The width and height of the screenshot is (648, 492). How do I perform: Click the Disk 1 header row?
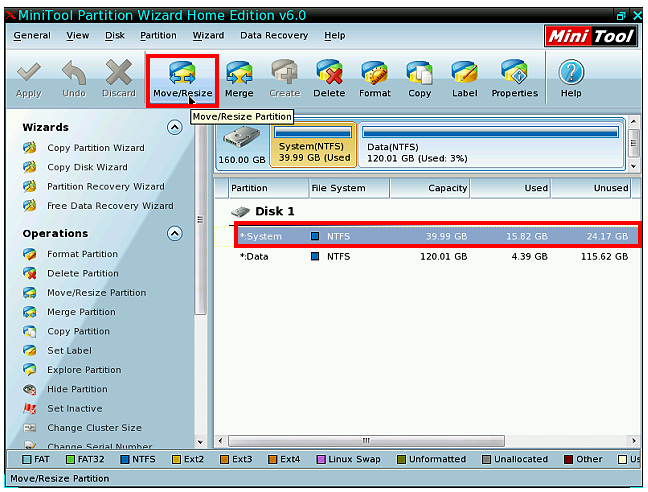tap(263, 211)
